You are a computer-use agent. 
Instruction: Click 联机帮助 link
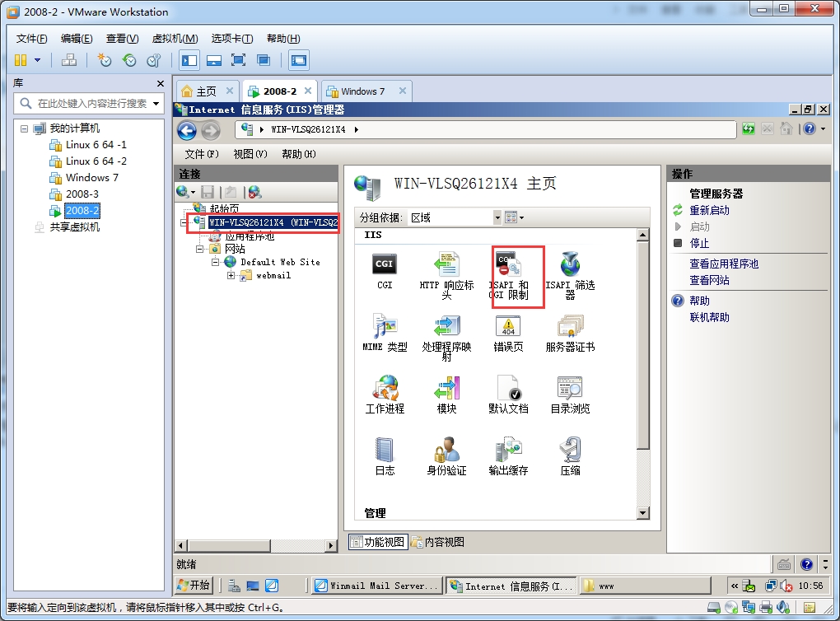coord(709,317)
